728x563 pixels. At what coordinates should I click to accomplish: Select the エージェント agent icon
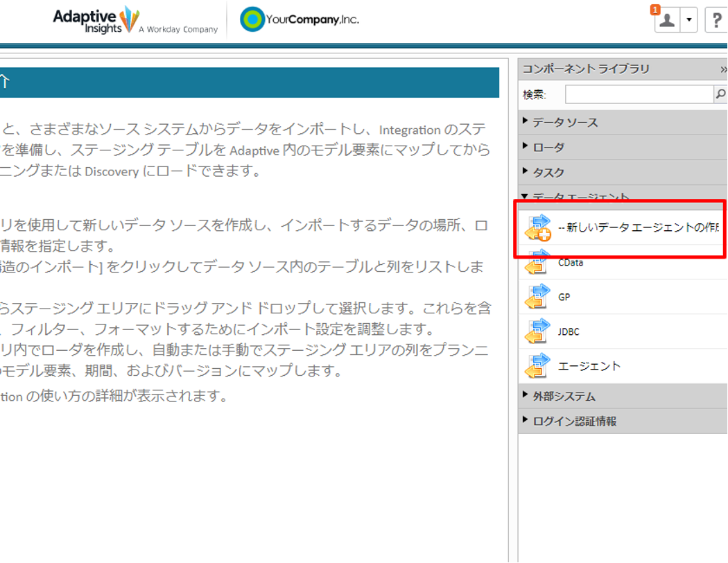tap(537, 365)
